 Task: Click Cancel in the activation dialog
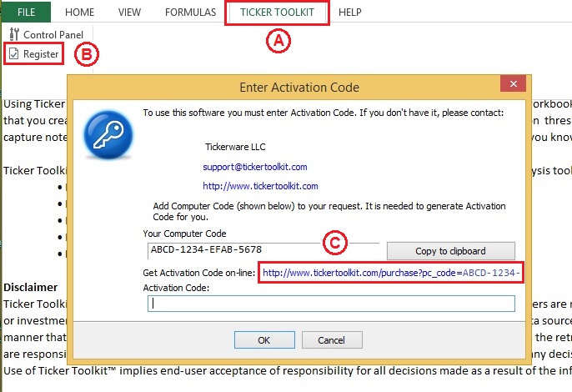tap(332, 340)
